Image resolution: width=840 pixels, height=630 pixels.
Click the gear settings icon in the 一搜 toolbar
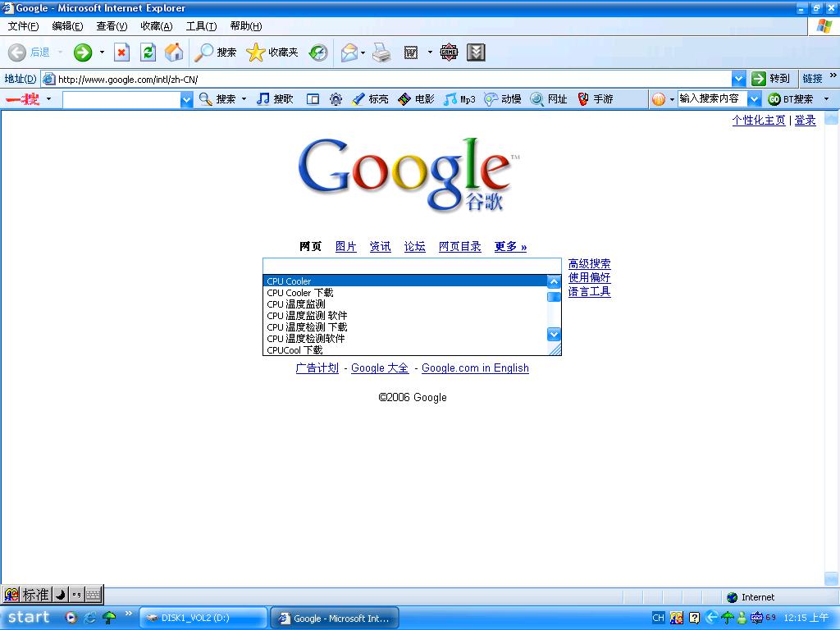click(336, 99)
